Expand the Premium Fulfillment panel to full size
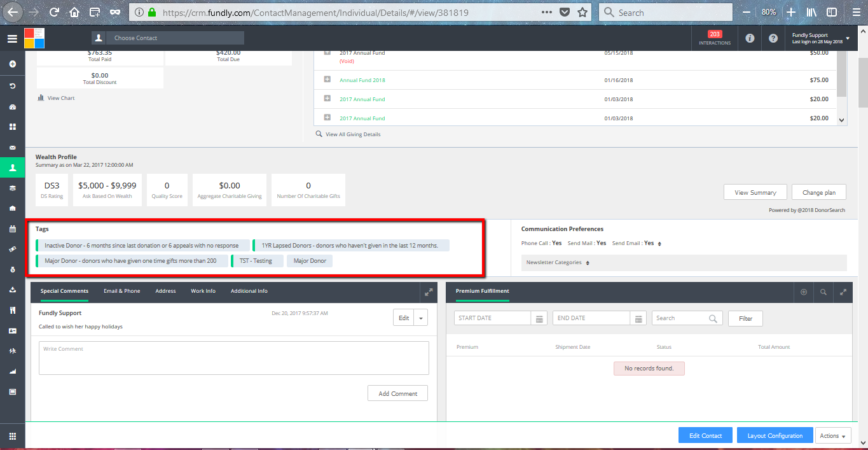Viewport: 868px width, 450px height. point(843,292)
